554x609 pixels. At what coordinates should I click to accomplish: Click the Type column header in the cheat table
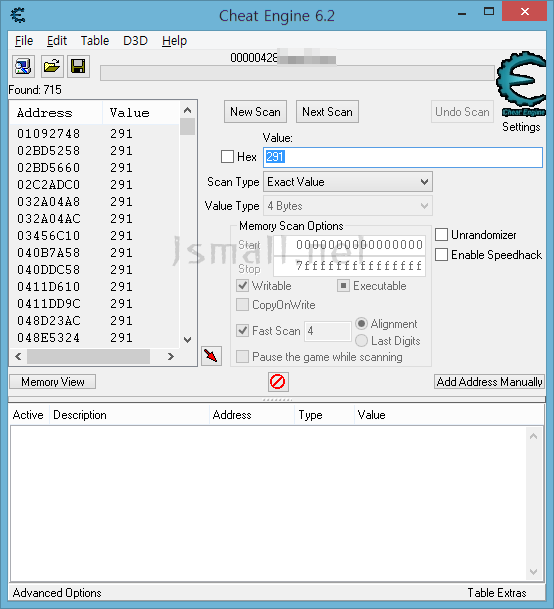point(325,415)
